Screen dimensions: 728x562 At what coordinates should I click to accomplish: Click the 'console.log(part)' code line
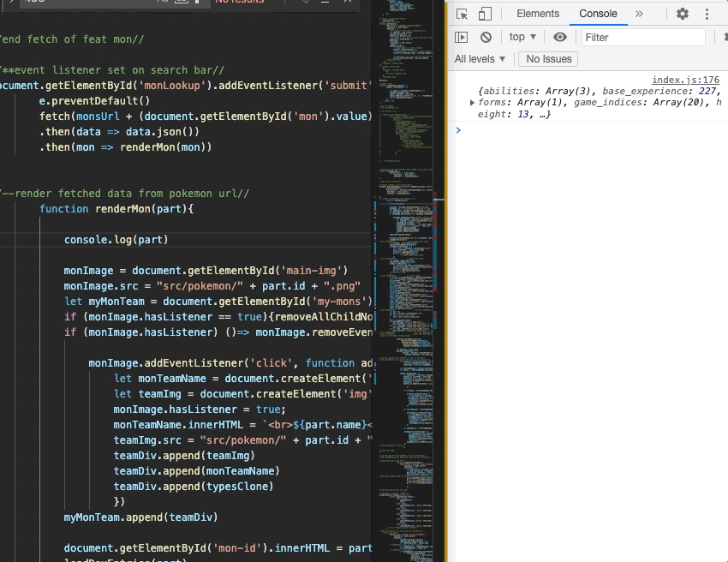(116, 240)
